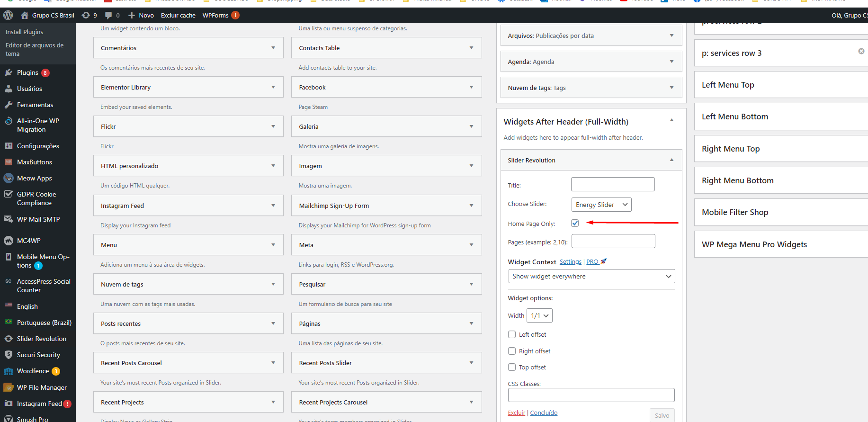The width and height of the screenshot is (868, 422).
Task: Click the WP File Manager folder icon
Action: click(x=8, y=387)
